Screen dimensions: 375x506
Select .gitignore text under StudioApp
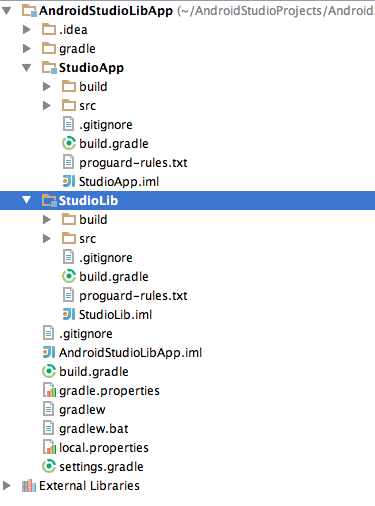(x=106, y=125)
